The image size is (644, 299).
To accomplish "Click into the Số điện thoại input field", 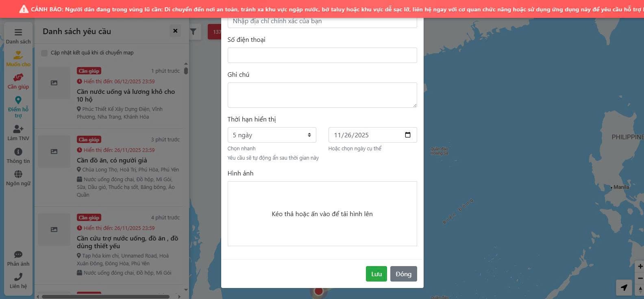I will pos(322,55).
